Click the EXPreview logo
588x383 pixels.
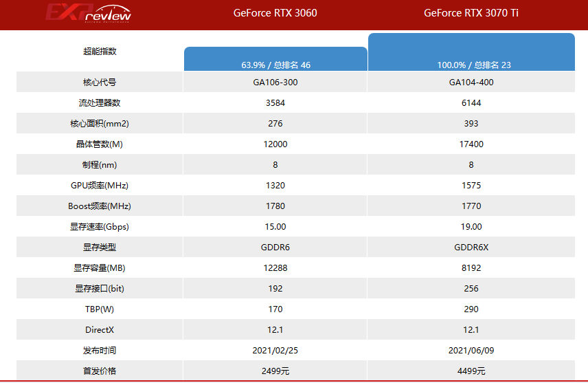89,14
